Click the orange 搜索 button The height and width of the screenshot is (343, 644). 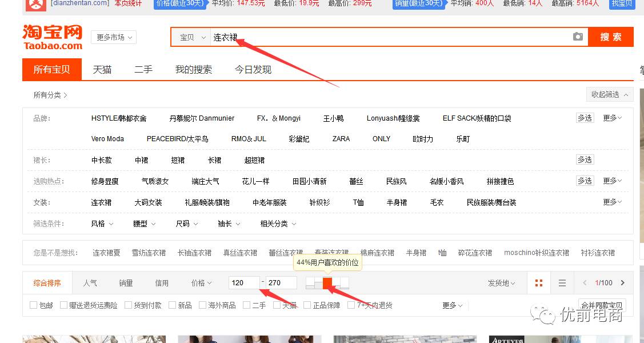pyautogui.click(x=611, y=37)
